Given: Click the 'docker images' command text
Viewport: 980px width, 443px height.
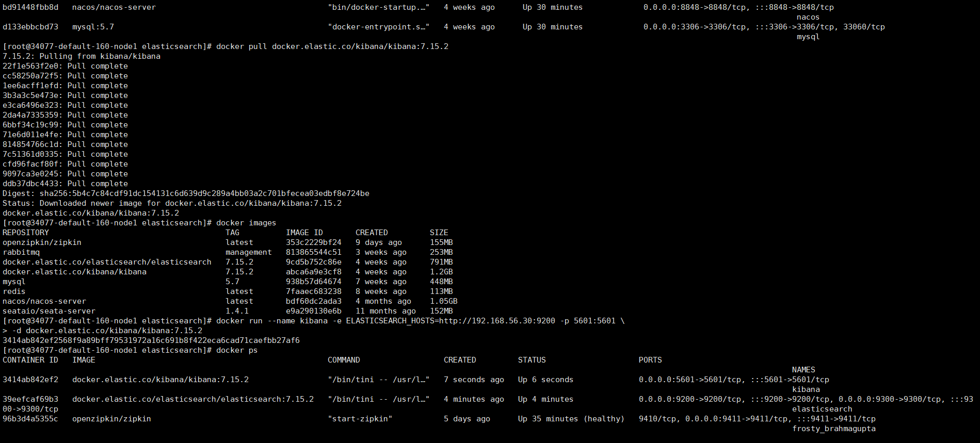Looking at the screenshot, I should (246, 223).
